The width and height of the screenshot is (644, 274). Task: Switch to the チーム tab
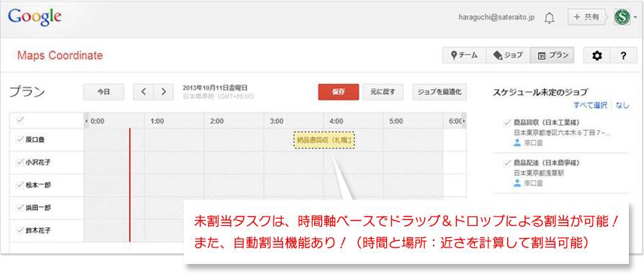pyautogui.click(x=464, y=55)
